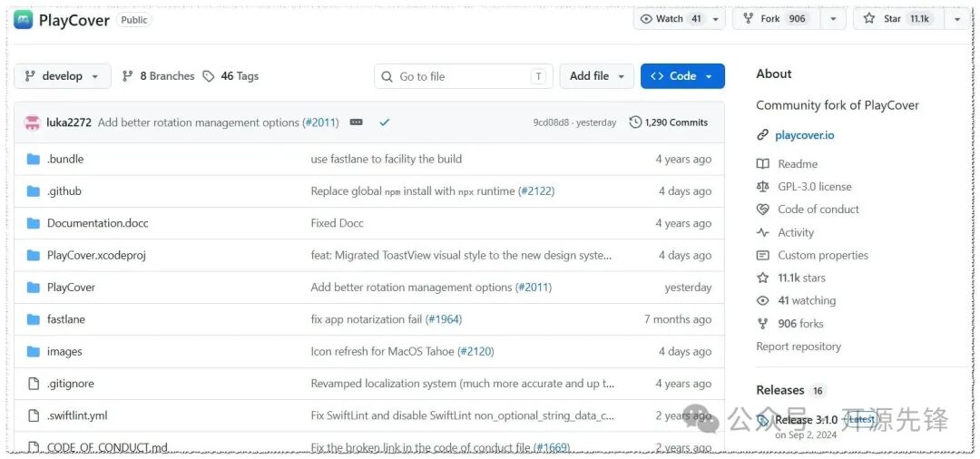Open the PlayCover source folder in the file list

click(x=71, y=288)
